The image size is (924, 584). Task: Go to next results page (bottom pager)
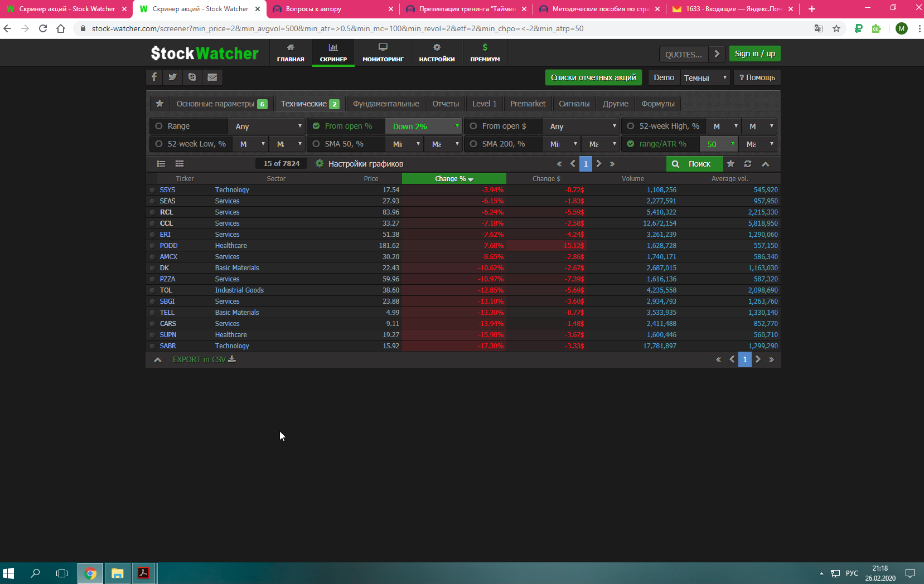point(758,360)
